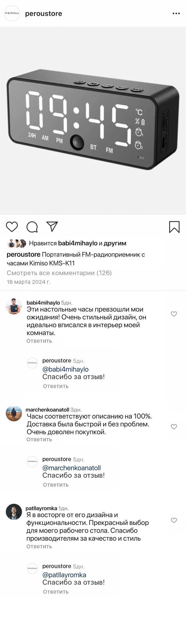Screen dimensions: 186x644
Task: Open babi4mihaylo's profile picture
Action: coord(14,306)
